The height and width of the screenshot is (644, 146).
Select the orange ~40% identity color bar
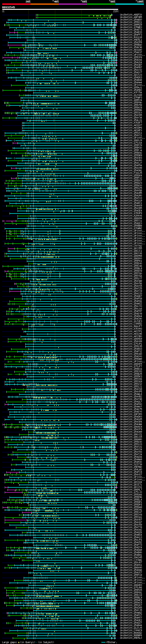tap(44, 4)
